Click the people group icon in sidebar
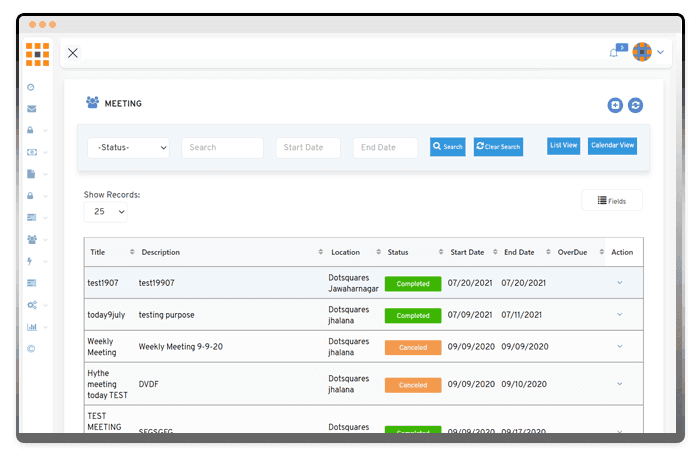The image size is (700, 457). click(x=32, y=239)
